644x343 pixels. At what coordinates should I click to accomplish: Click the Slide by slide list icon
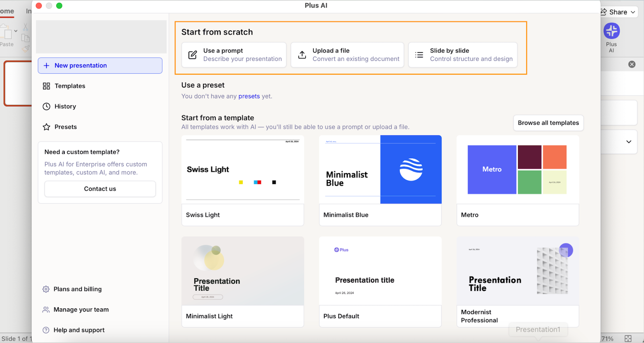[419, 55]
